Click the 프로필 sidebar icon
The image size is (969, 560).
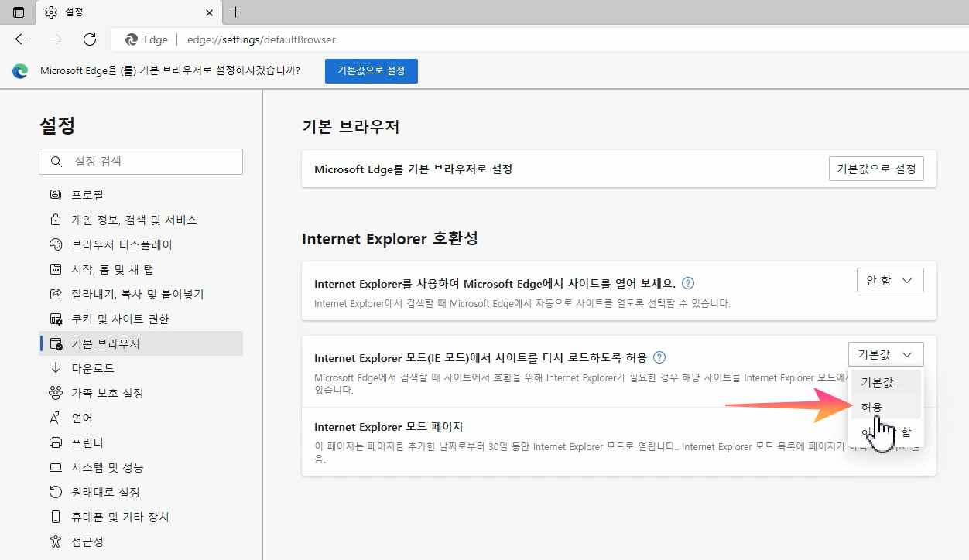[x=56, y=195]
